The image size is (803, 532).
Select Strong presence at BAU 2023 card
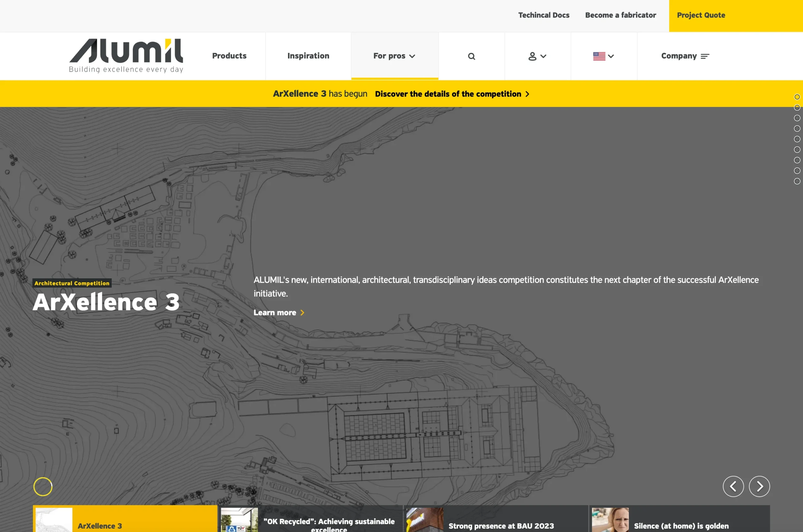[x=496, y=519]
